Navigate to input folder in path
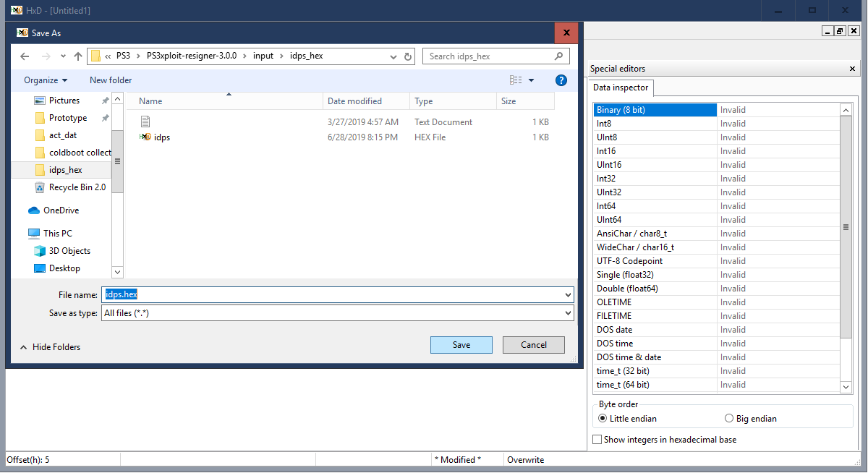This screenshot has height=473, width=868. click(x=263, y=56)
